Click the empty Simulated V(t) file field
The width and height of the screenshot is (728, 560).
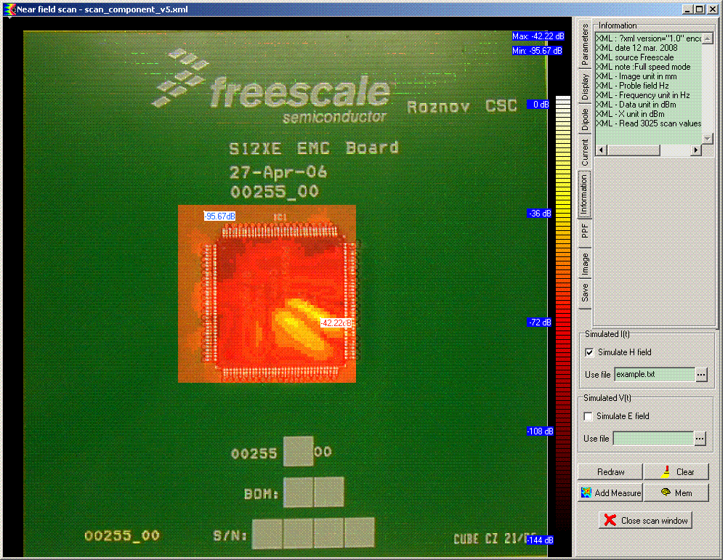(x=652, y=438)
